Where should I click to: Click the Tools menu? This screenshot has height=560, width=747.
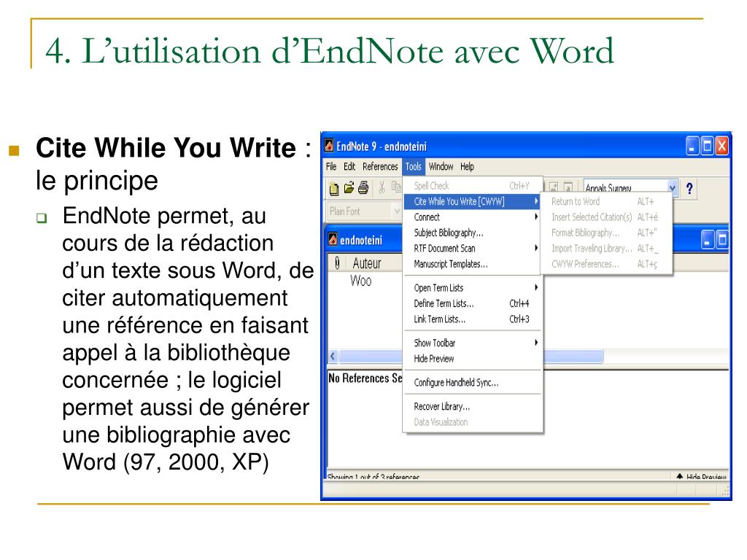pyautogui.click(x=413, y=167)
